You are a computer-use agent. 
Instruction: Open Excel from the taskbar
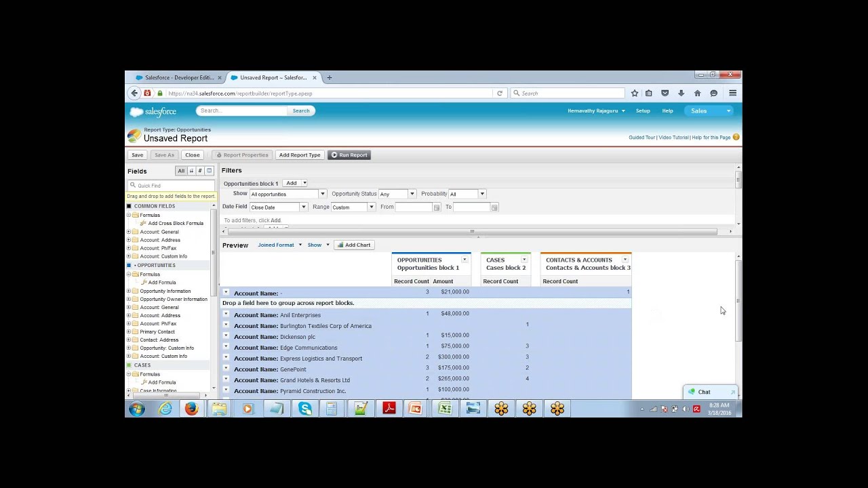[445, 409]
